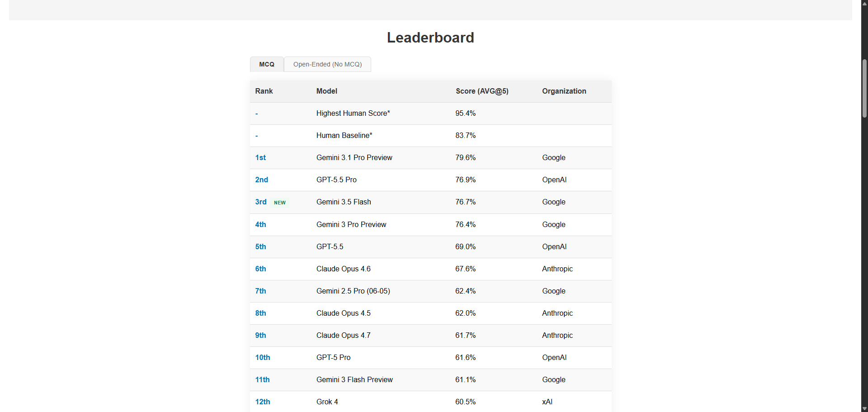Click the Rank column header

264,91
